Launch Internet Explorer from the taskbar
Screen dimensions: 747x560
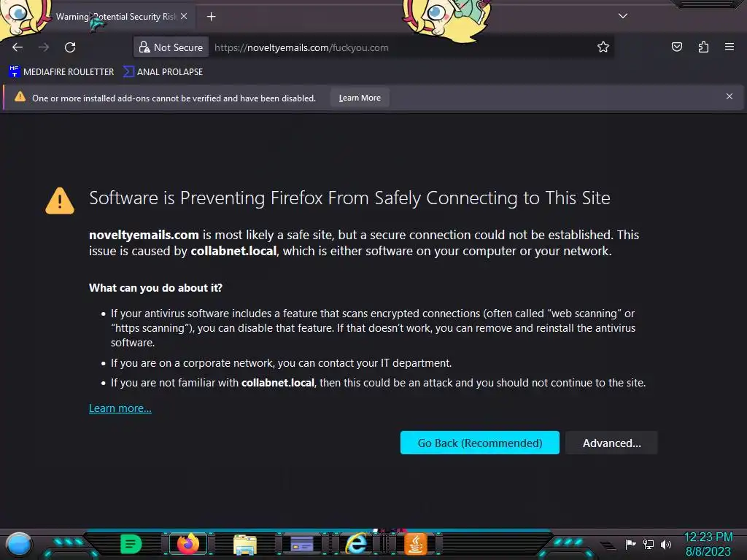(x=357, y=544)
